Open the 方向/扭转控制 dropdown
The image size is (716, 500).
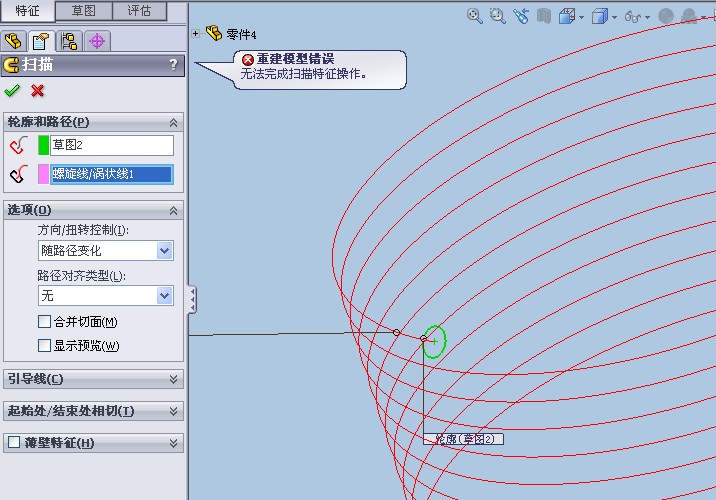coord(165,251)
